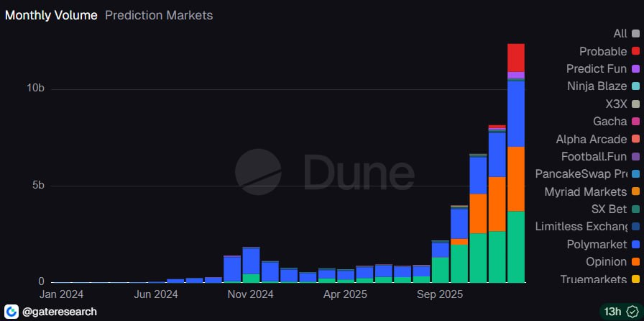Select the X3X legend label

click(617, 104)
